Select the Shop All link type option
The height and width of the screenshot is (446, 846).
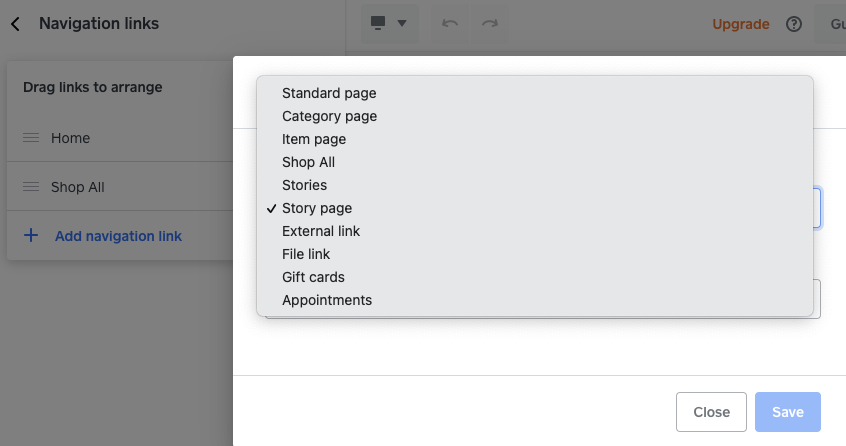pos(308,162)
